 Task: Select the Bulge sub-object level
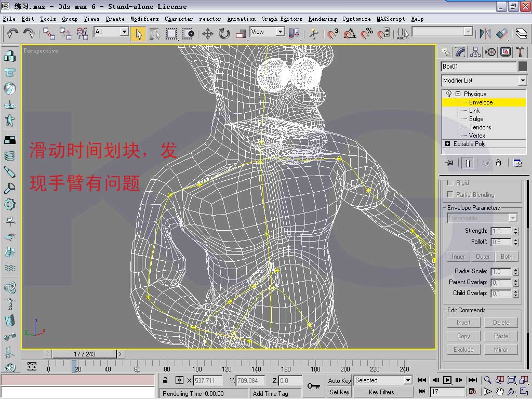click(x=476, y=119)
